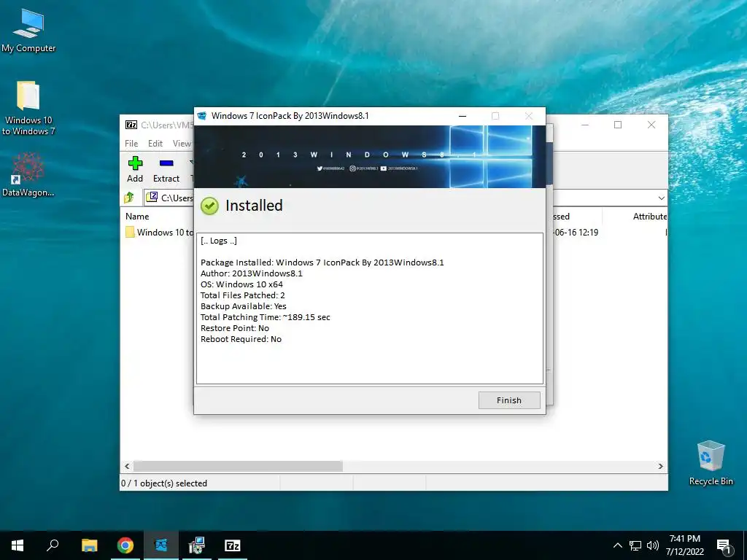This screenshot has height=560, width=747.
Task: Click the installer title bar icon
Action: [202, 116]
